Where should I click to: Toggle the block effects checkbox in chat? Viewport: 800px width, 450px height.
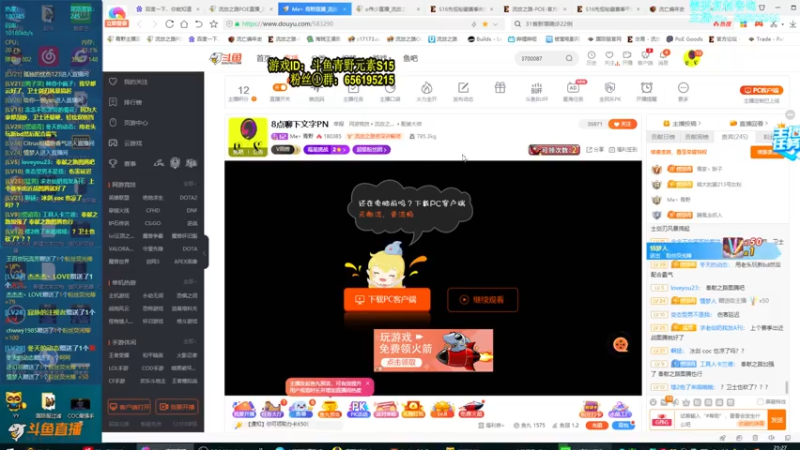760,402
